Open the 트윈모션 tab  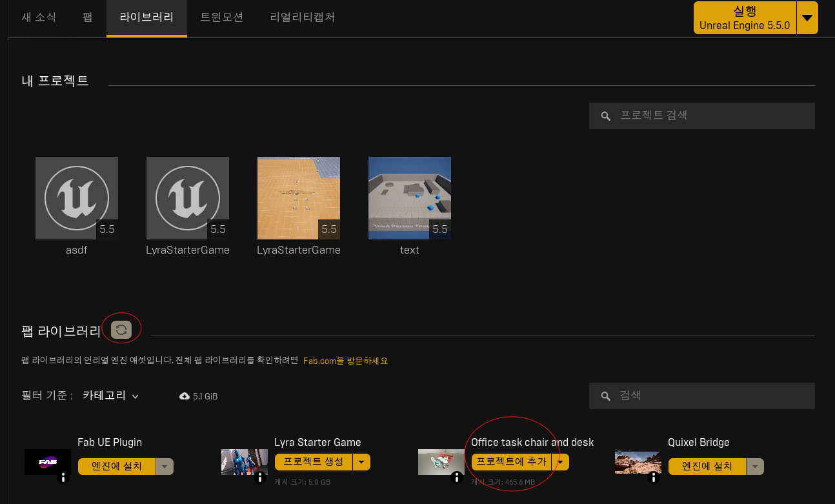pyautogui.click(x=221, y=17)
